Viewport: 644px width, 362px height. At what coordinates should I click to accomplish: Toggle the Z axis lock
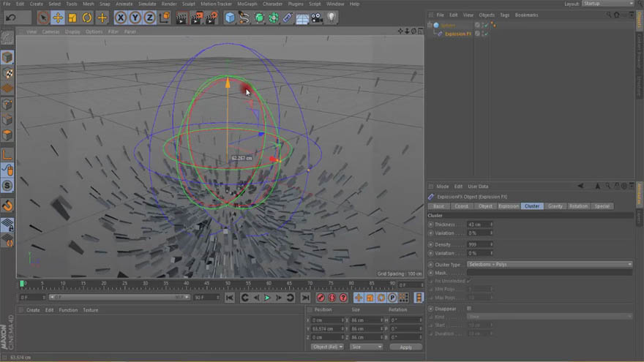tap(149, 18)
